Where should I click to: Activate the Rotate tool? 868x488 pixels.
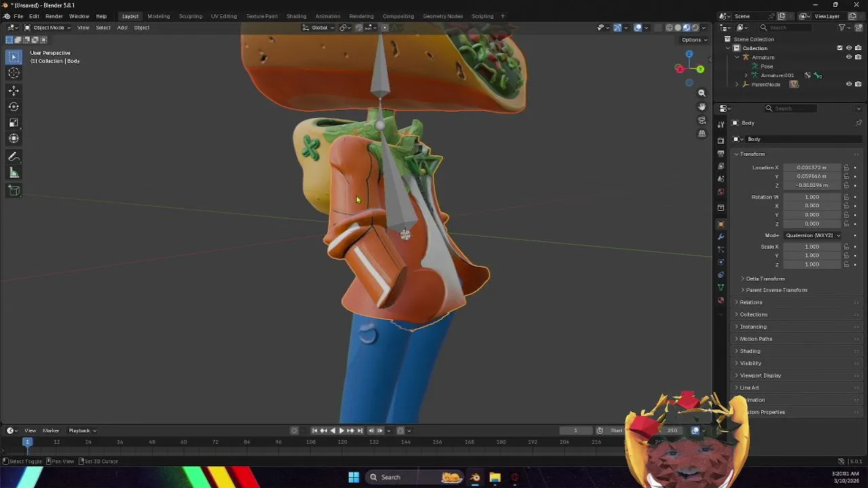[x=14, y=106]
